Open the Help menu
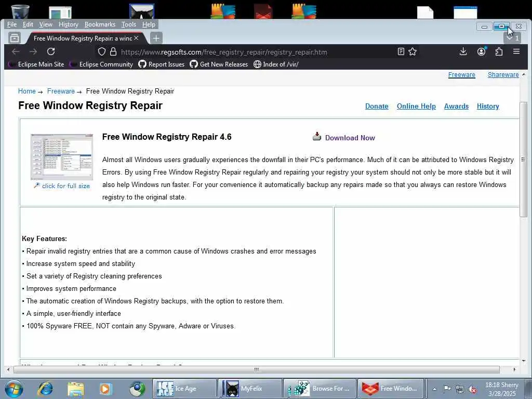The width and height of the screenshot is (532, 399). click(149, 24)
